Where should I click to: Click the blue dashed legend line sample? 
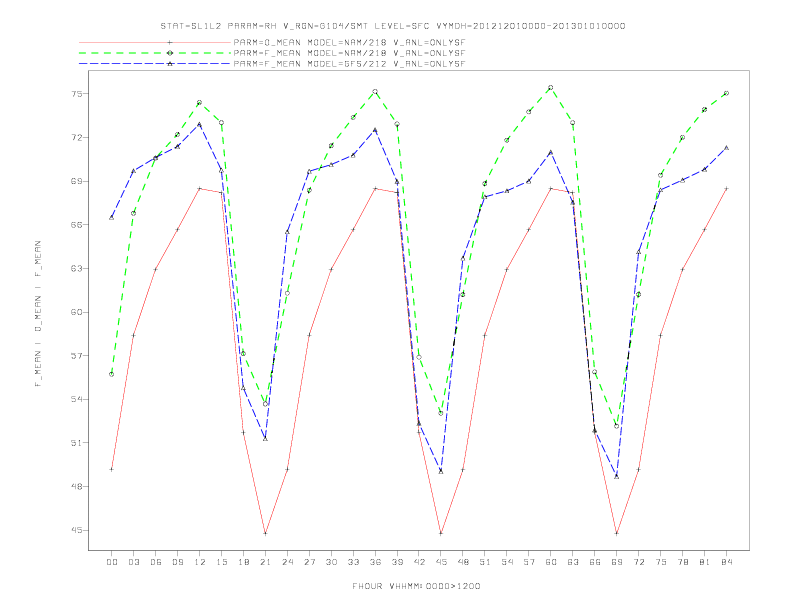(155, 64)
